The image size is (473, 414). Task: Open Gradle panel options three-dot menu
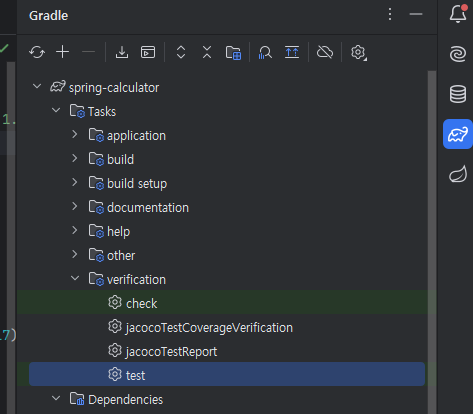point(390,14)
